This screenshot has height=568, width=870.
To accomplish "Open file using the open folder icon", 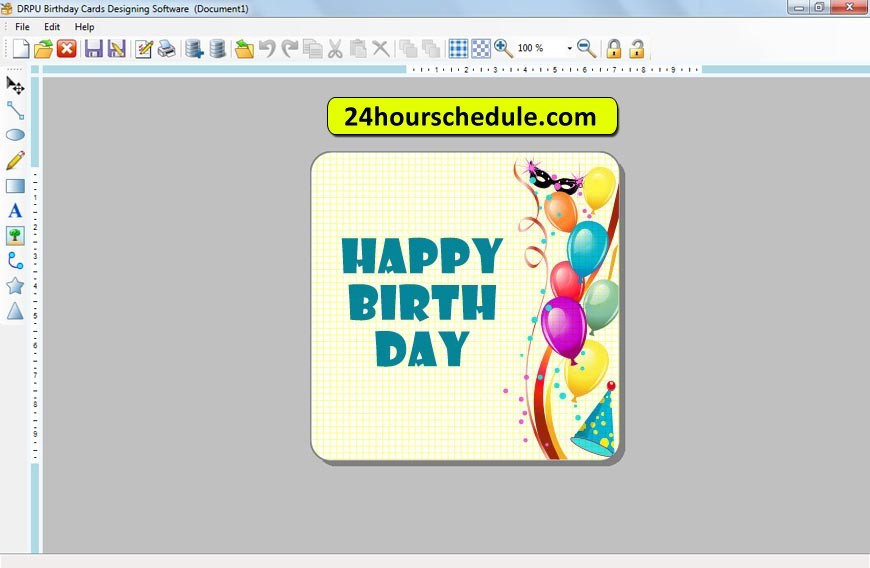I will (x=43, y=49).
